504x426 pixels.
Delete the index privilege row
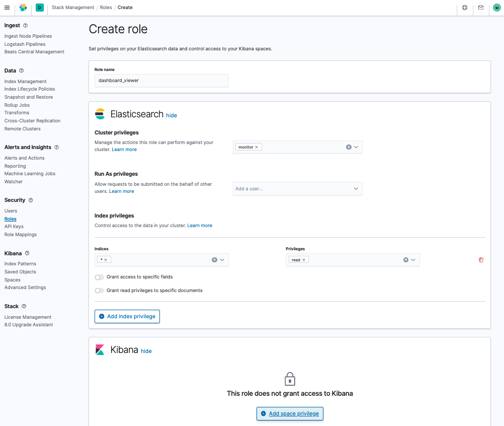pyautogui.click(x=481, y=260)
